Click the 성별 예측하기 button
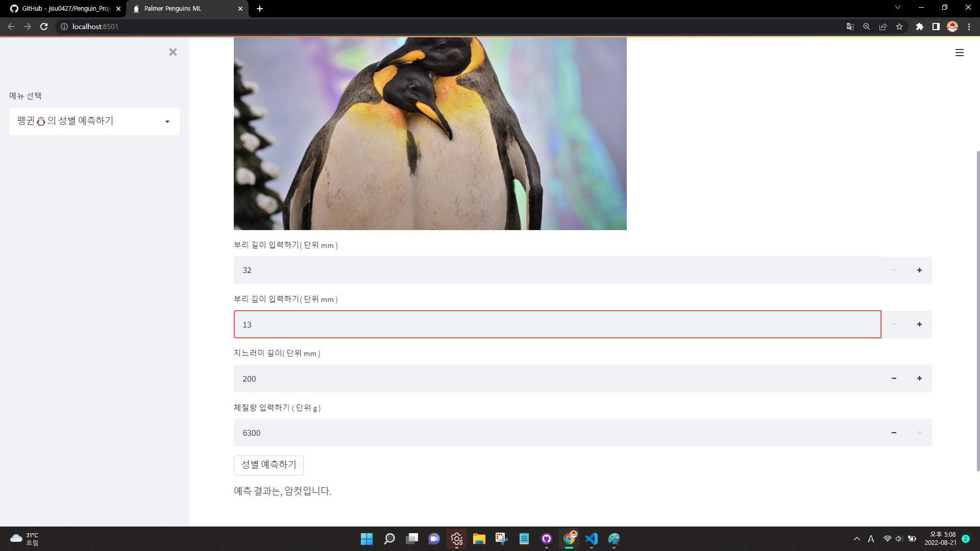This screenshot has height=551, width=980. pyautogui.click(x=268, y=465)
